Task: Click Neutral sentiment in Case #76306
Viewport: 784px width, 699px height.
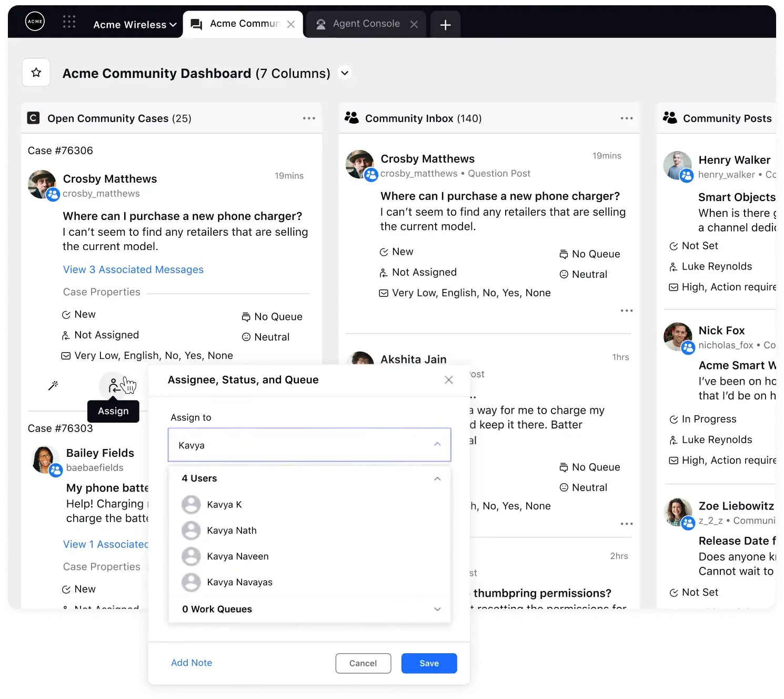Action: (266, 337)
